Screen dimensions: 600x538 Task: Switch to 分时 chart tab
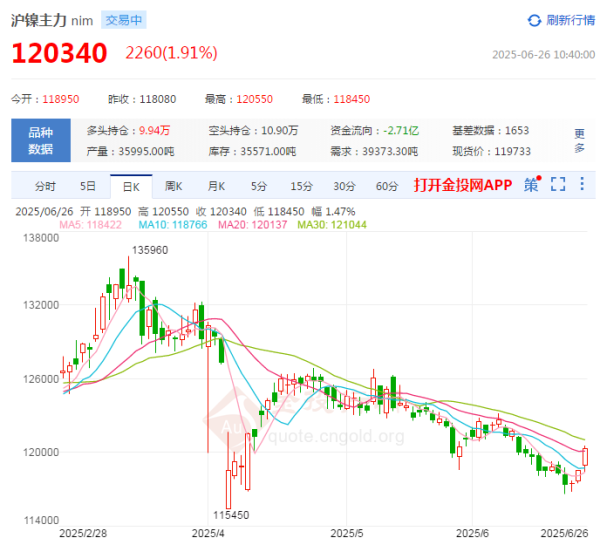click(x=45, y=186)
